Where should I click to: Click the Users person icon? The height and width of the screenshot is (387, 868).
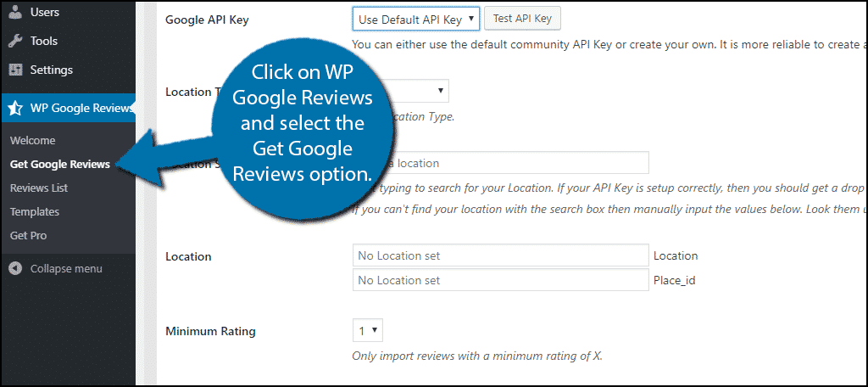click(15, 12)
